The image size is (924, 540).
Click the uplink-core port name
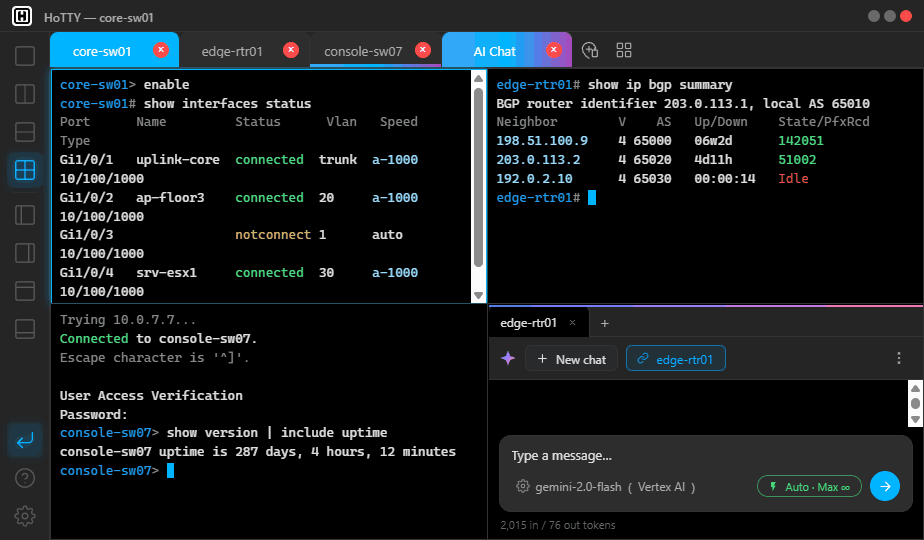point(178,160)
